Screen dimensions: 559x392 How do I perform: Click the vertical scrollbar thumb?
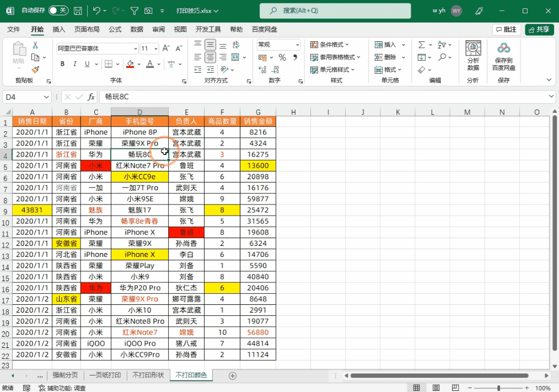tap(555, 232)
